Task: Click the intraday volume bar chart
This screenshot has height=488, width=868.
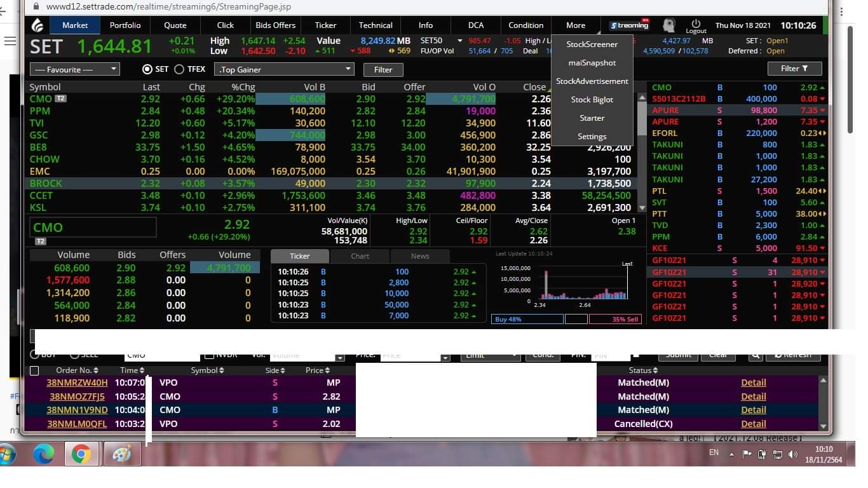Action: click(583, 283)
